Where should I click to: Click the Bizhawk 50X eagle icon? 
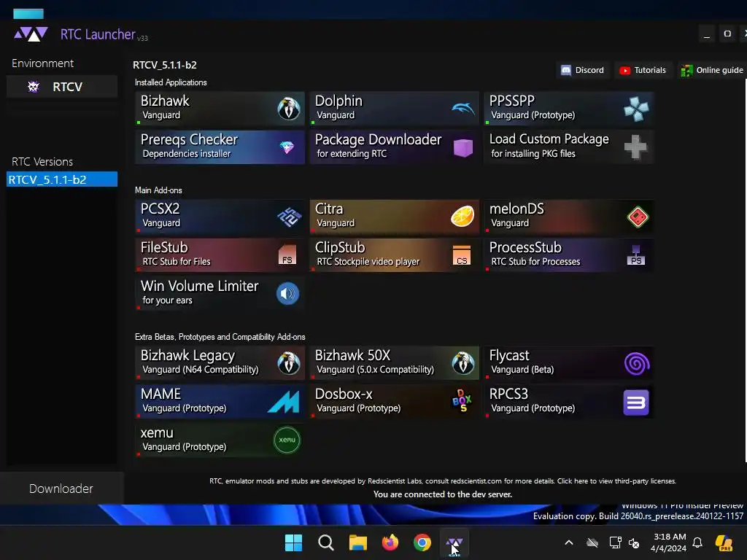pos(463,363)
